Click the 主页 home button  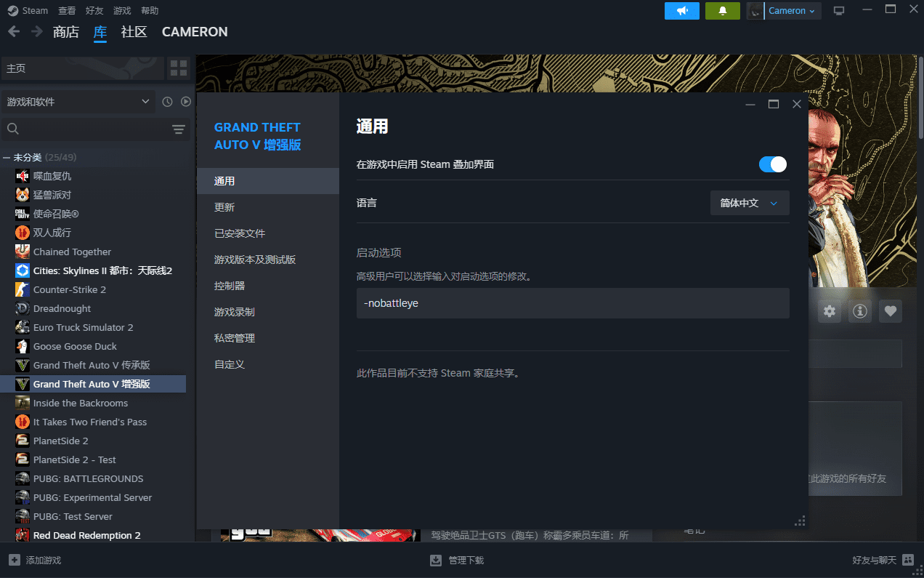82,68
